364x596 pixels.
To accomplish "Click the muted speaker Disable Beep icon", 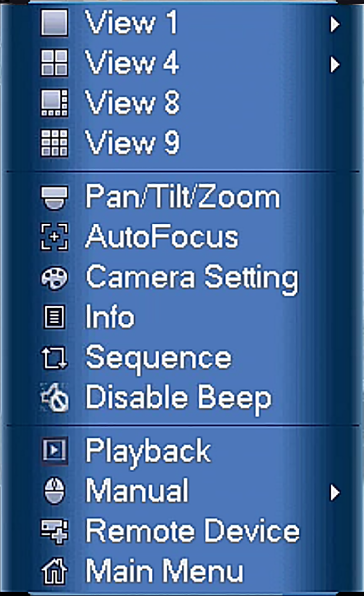I will point(55,398).
